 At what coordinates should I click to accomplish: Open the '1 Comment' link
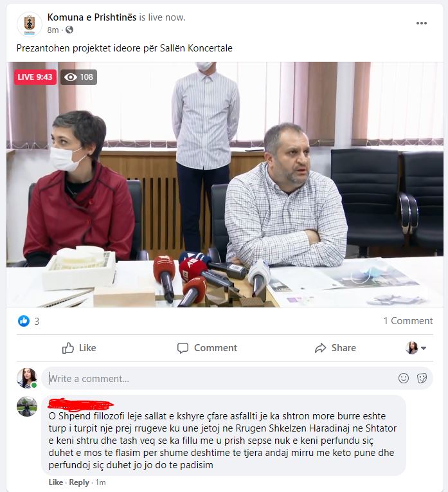408,321
